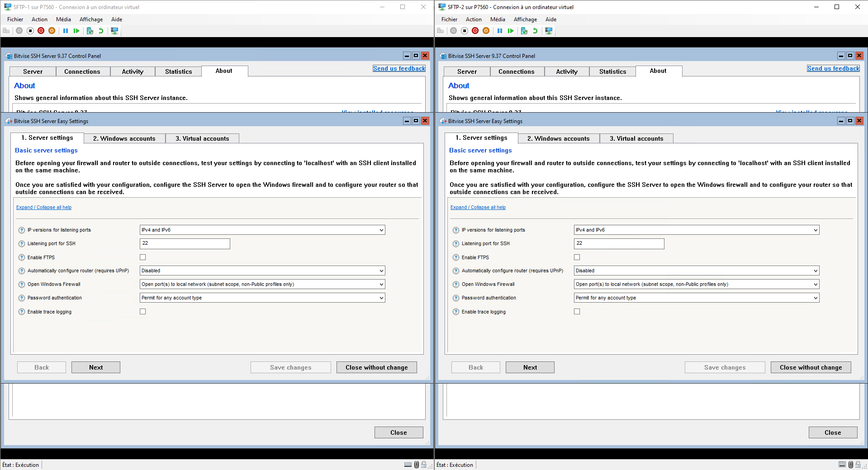Click the Turn Off icon in SFTP-1 toolbar
The image size is (868, 470).
pyautogui.click(x=30, y=31)
